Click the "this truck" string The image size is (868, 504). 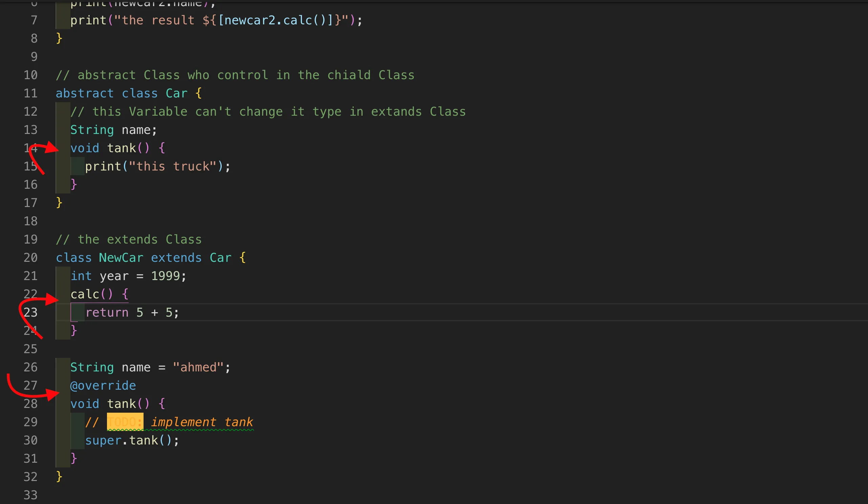point(172,166)
